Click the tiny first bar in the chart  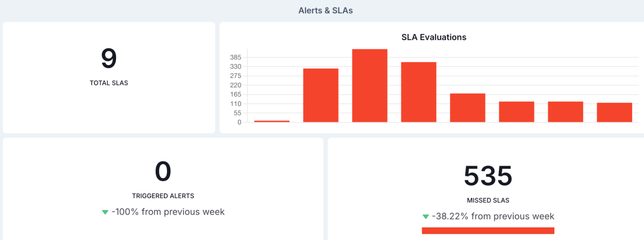point(272,121)
